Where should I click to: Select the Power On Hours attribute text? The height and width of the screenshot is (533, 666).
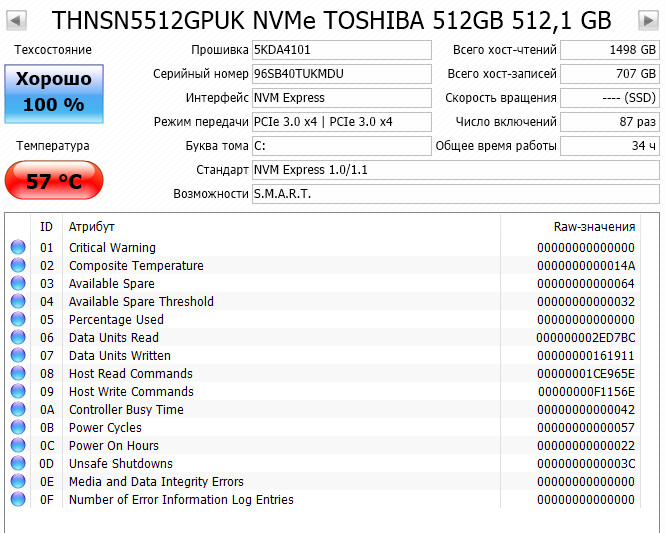pyautogui.click(x=114, y=446)
